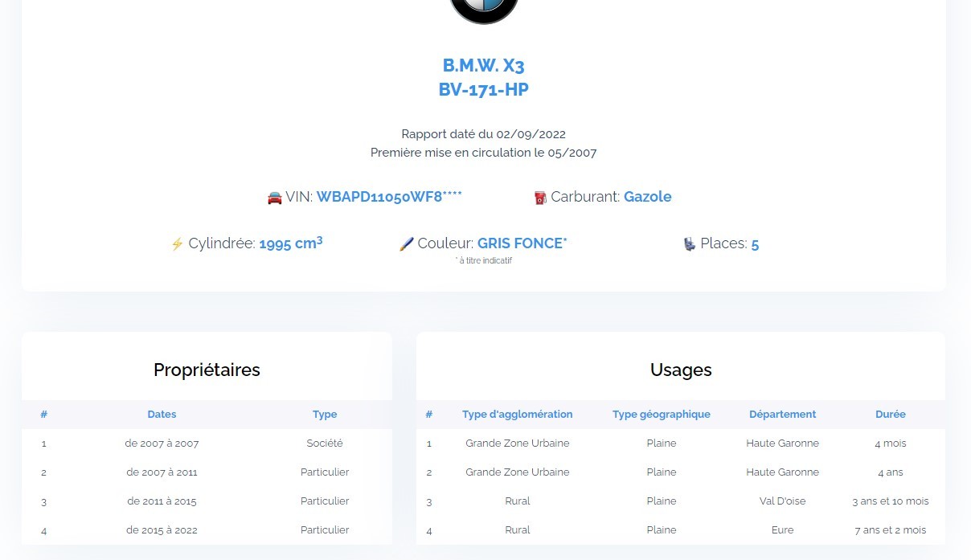This screenshot has height=560, width=971.
Task: Click Particulier in the 2007 à 2011 row
Action: tap(325, 472)
